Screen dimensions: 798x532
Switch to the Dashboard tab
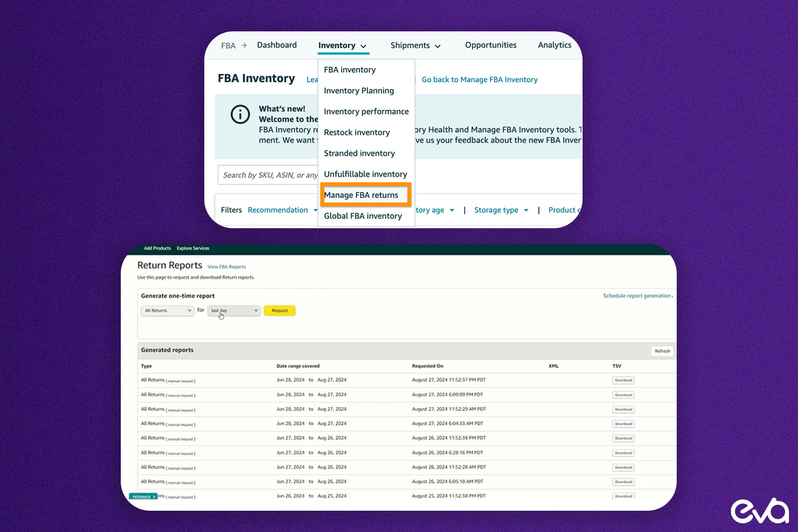(x=277, y=45)
